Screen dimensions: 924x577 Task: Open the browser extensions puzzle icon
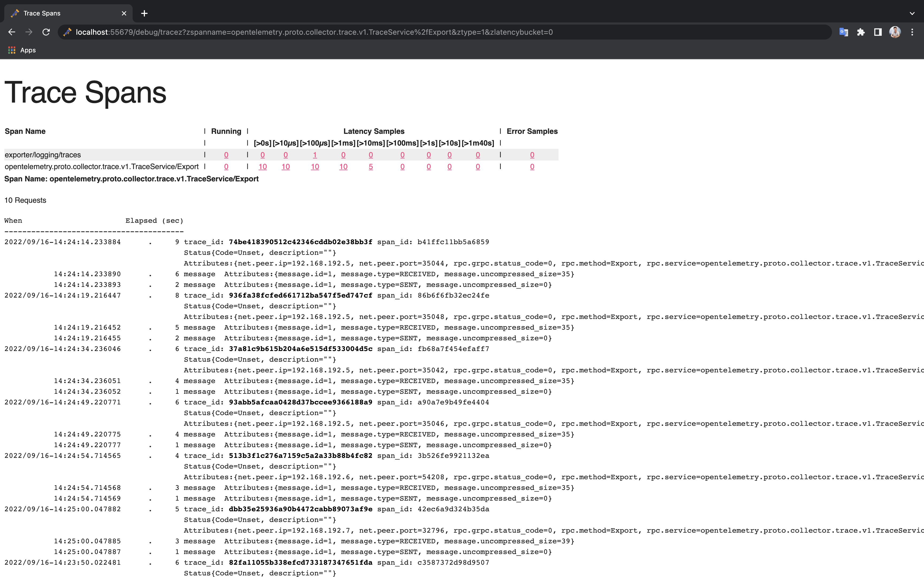click(861, 32)
